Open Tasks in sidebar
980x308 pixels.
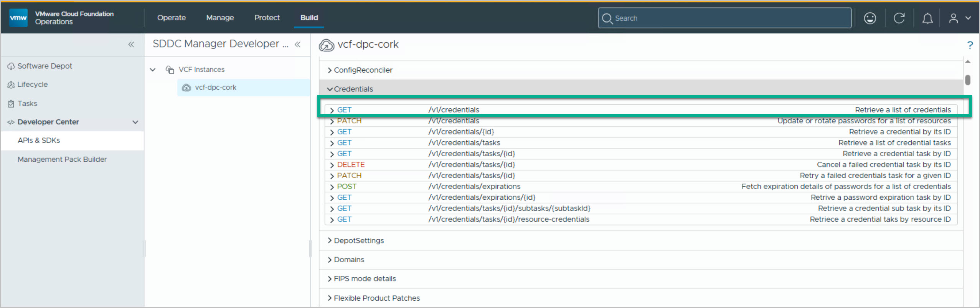click(27, 103)
